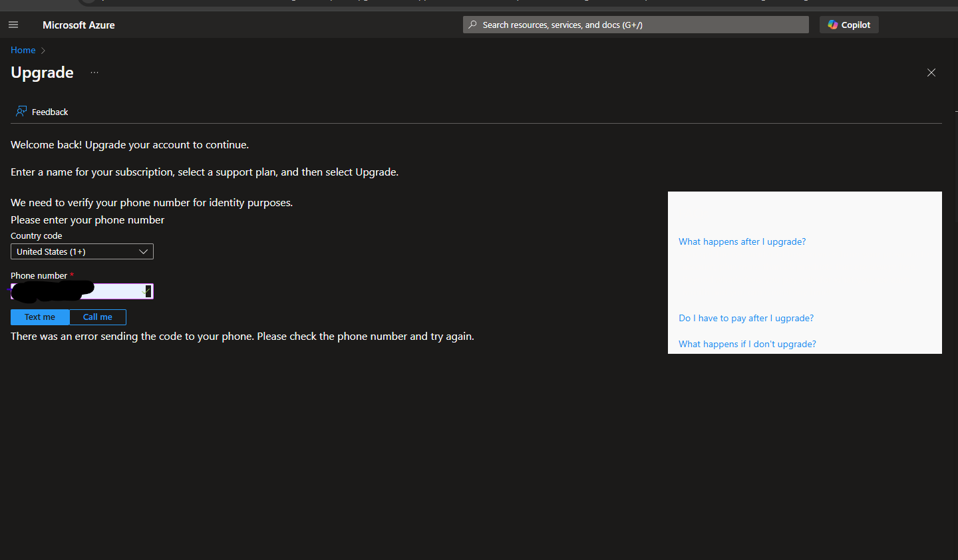Go to the Home breadcrumb link
The width and height of the screenshot is (958, 560).
pos(23,50)
